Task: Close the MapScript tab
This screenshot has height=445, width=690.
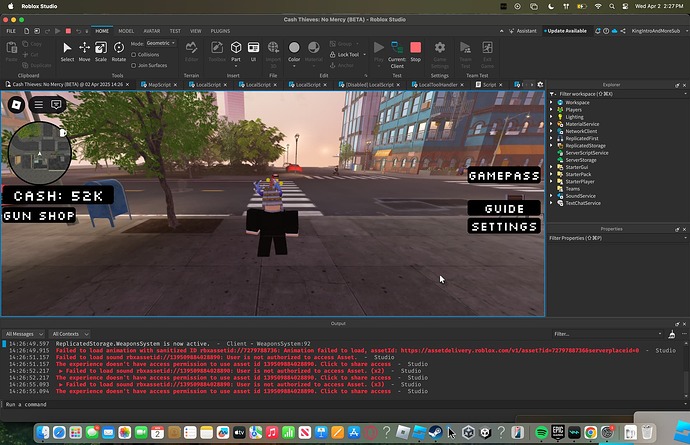Action: pos(175,85)
